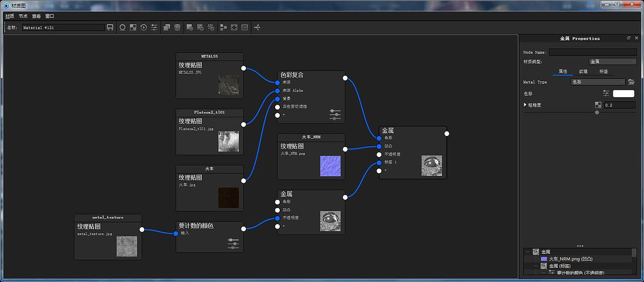644x282 pixels.
Task: Open the 窗口 menu
Action: (50, 16)
